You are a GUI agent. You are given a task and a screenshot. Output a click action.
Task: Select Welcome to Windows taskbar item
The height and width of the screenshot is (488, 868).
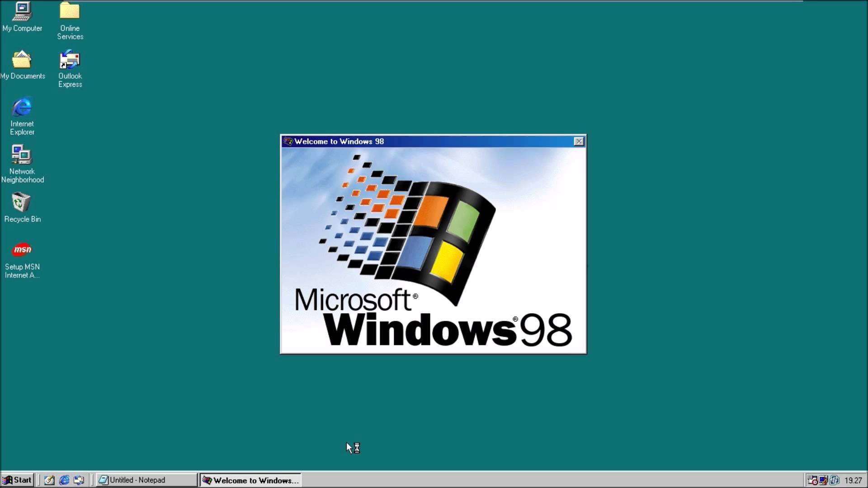point(250,480)
